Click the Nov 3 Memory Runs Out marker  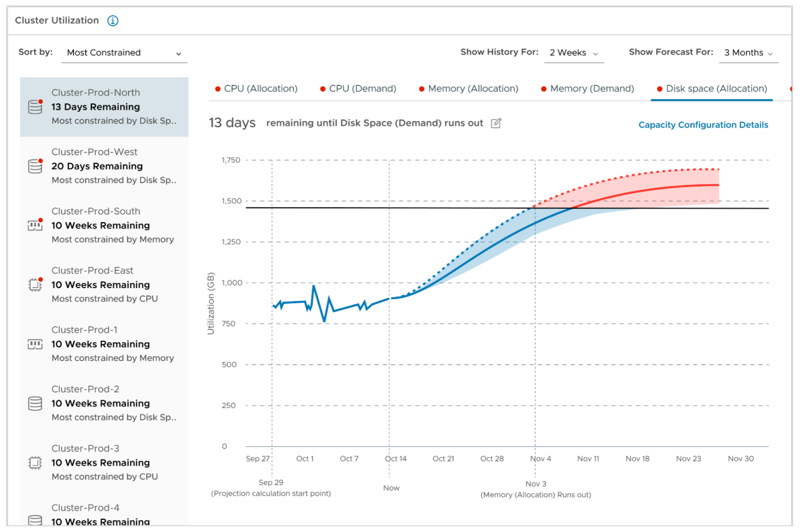click(x=535, y=489)
